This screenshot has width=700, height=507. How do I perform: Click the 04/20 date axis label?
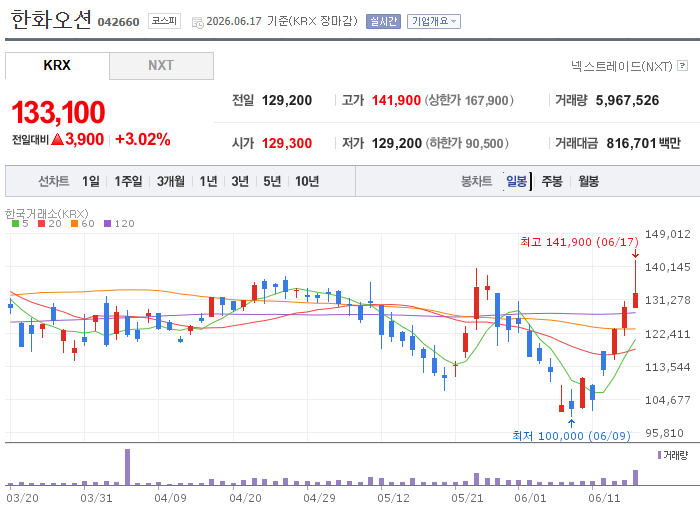[x=245, y=498]
